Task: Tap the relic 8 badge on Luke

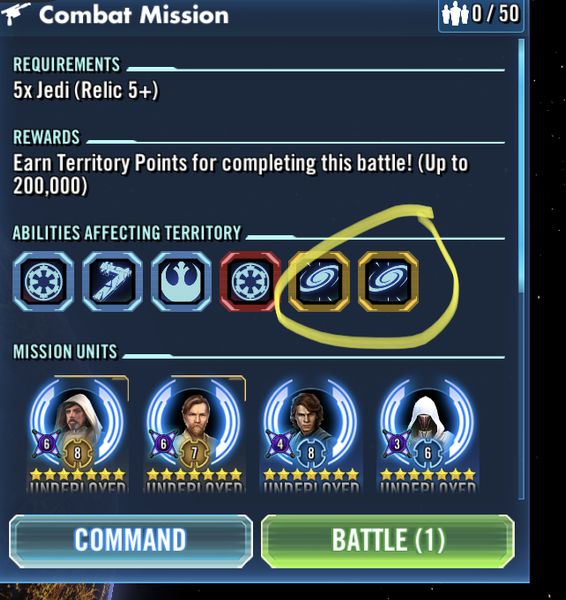Action: [x=78, y=453]
